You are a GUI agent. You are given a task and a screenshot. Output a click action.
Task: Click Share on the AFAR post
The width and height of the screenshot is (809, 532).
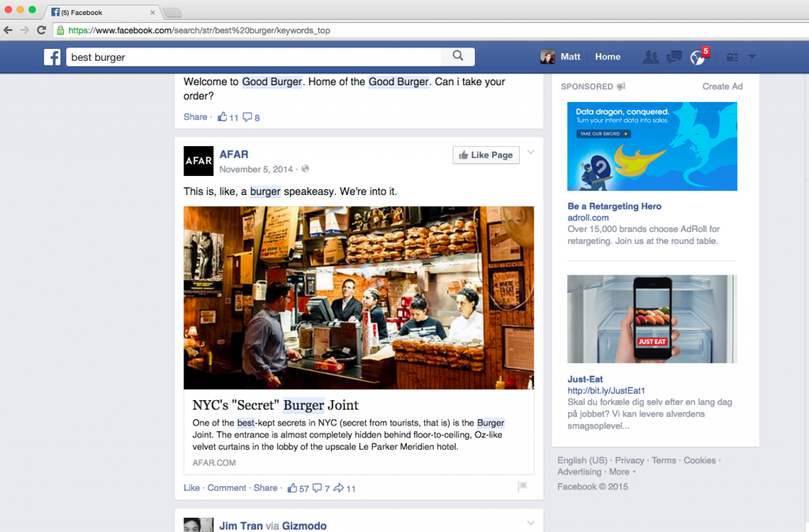coord(265,488)
